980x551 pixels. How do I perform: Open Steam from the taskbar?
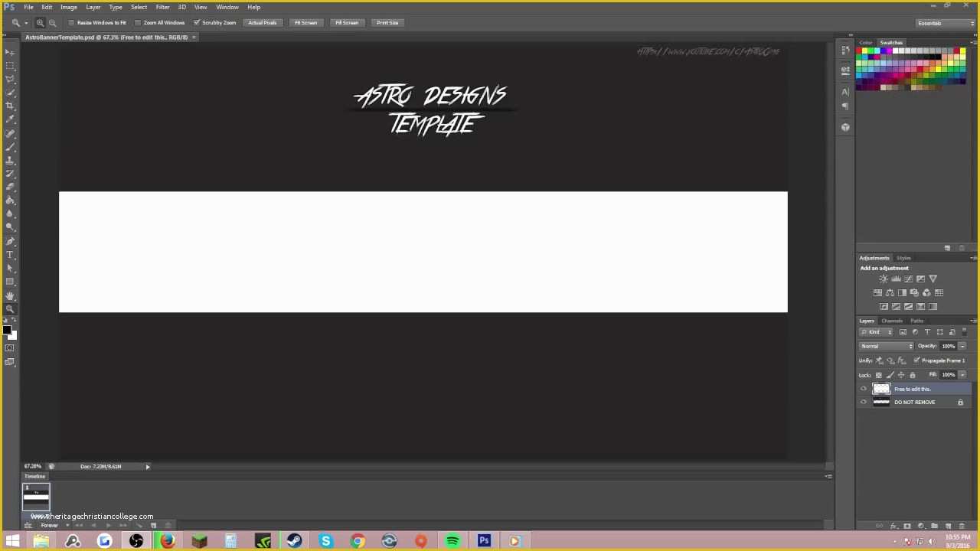point(294,542)
